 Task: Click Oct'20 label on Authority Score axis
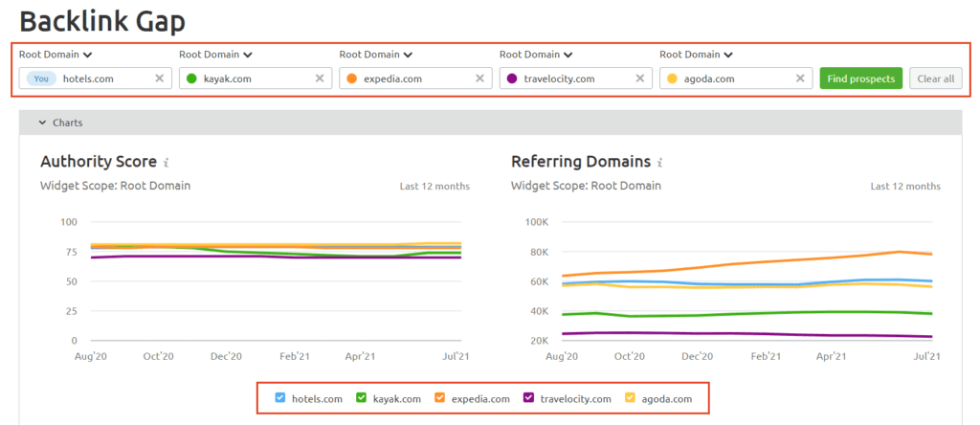point(159,356)
